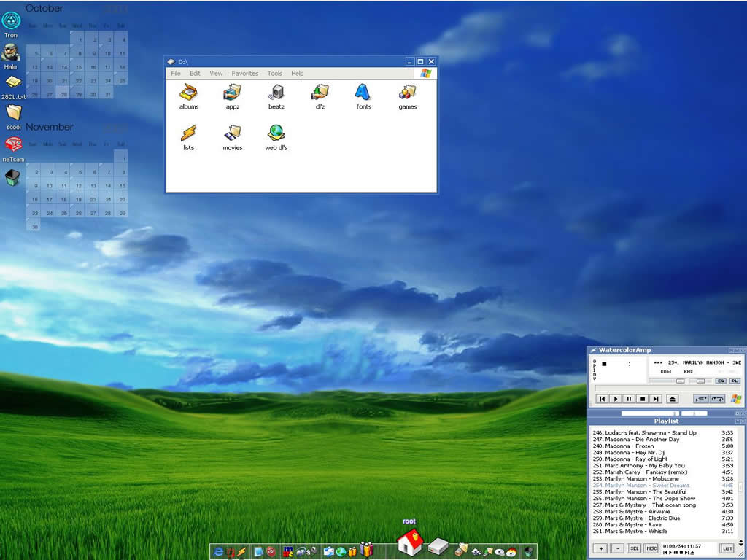
Task: Click the SEL button in the playlist
Action: click(635, 548)
